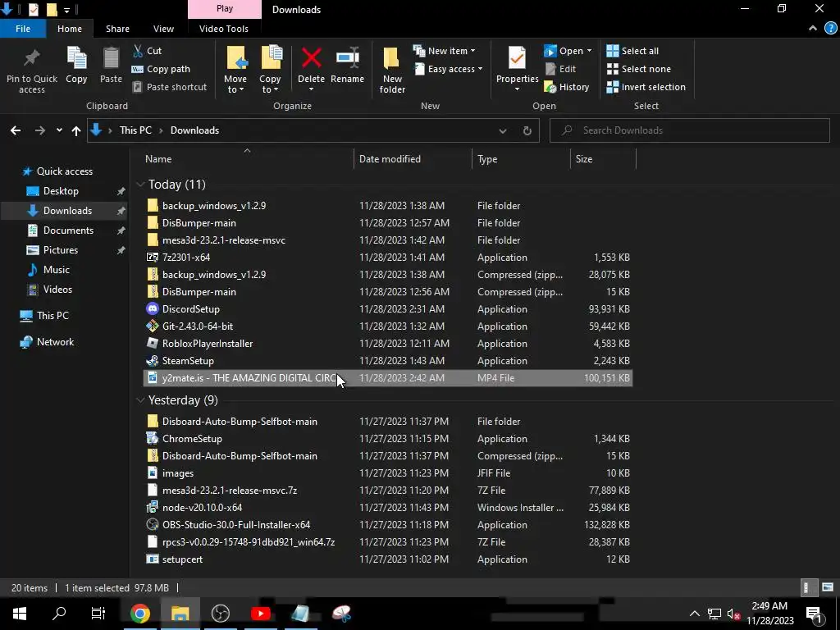Click New folder ribbon icon

click(x=391, y=58)
